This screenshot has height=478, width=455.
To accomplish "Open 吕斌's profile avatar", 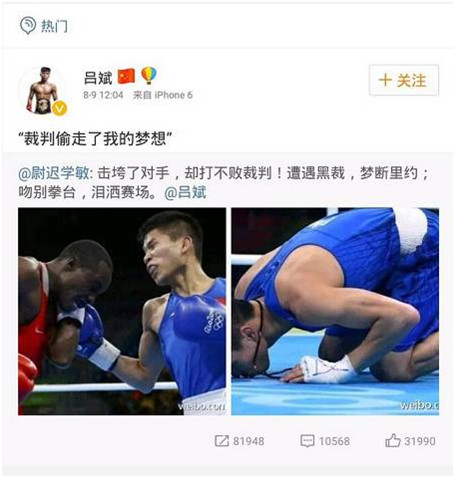I will (42, 90).
